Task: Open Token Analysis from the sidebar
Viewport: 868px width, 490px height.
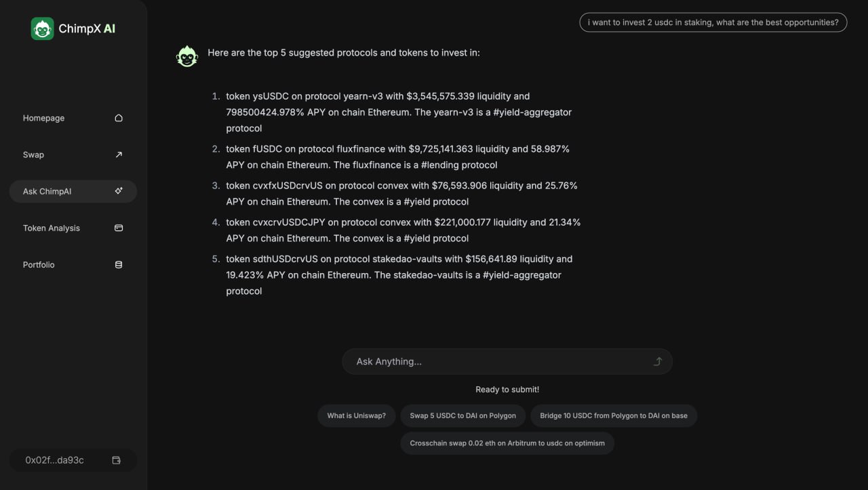Action: pyautogui.click(x=52, y=228)
